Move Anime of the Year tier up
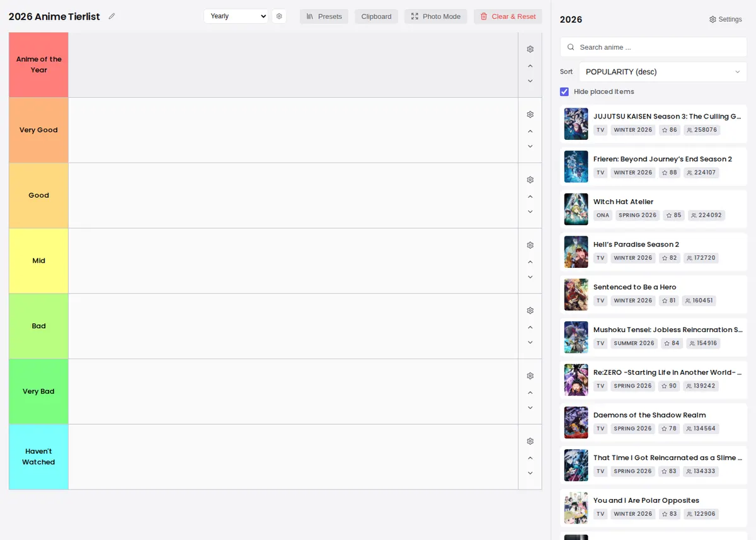Image resolution: width=756 pixels, height=540 pixels. tap(530, 66)
